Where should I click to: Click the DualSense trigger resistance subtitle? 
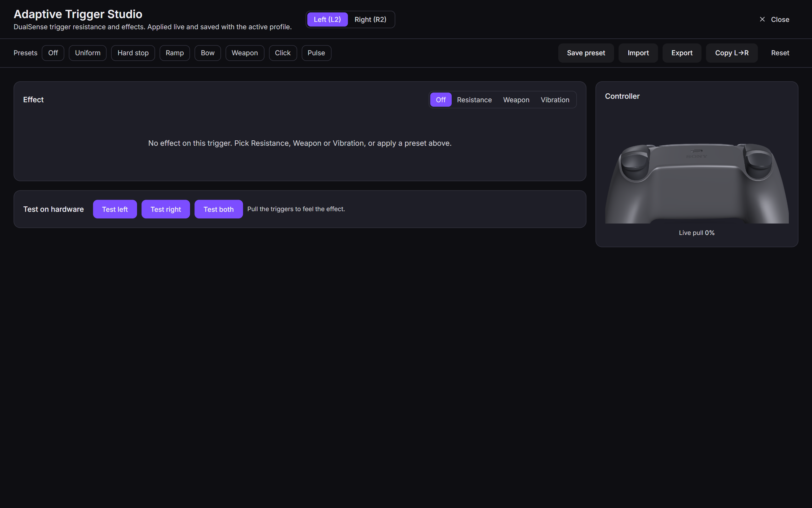click(153, 27)
